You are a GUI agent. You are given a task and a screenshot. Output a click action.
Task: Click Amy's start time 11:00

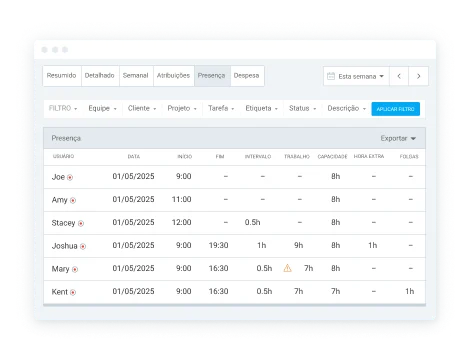click(182, 199)
